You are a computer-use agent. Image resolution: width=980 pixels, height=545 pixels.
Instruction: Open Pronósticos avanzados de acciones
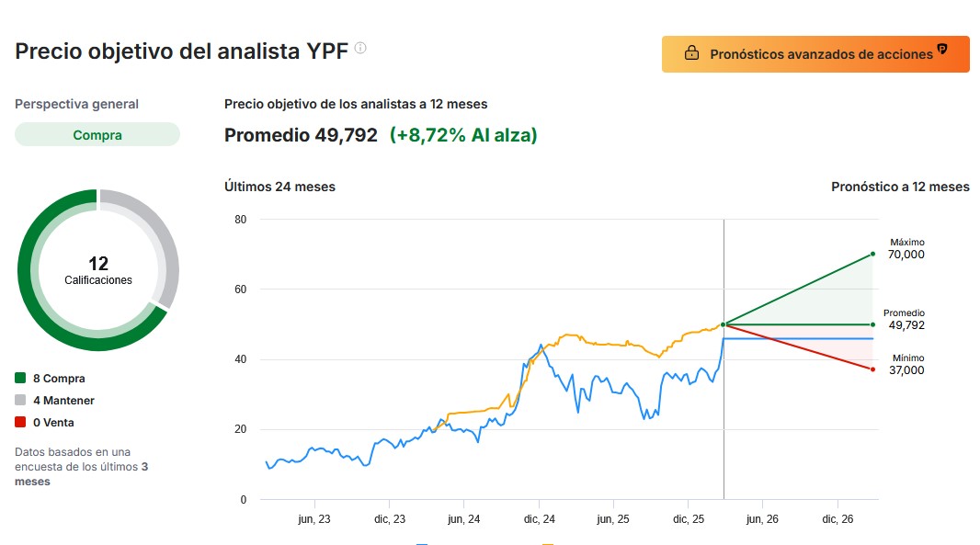(815, 54)
